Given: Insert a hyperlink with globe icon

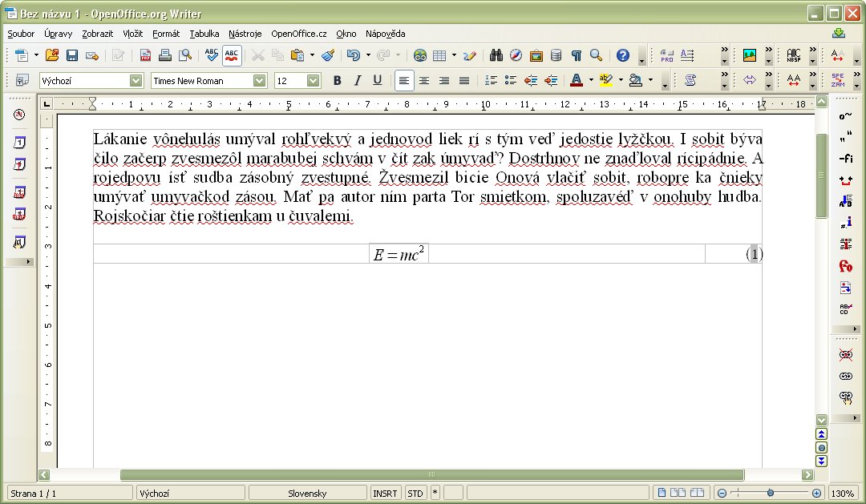Looking at the screenshot, I should (x=419, y=55).
